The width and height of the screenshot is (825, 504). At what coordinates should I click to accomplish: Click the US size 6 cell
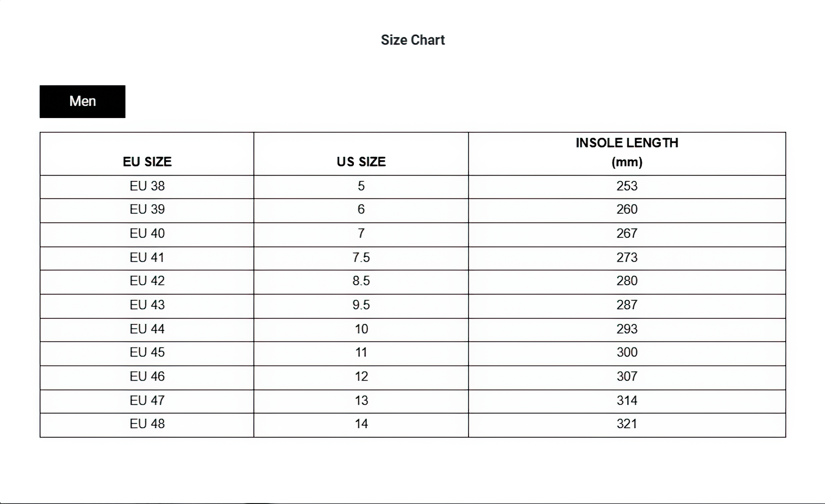[361, 209]
